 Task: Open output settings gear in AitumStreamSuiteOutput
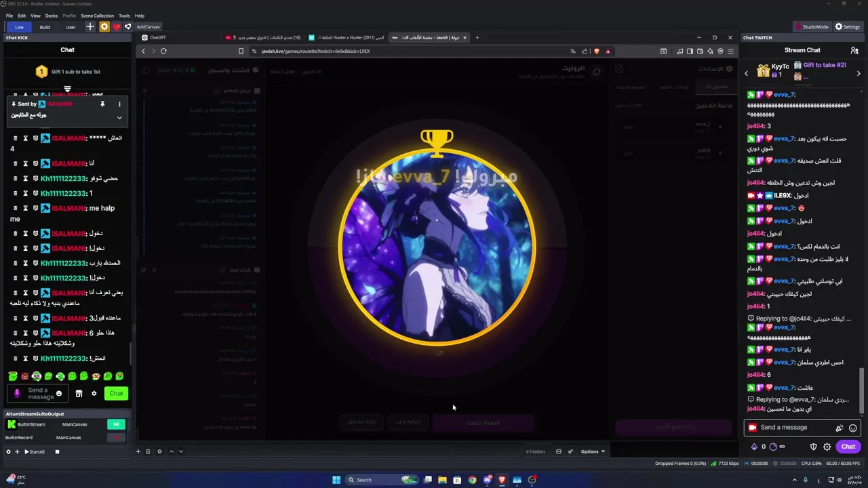pyautogui.click(x=8, y=451)
